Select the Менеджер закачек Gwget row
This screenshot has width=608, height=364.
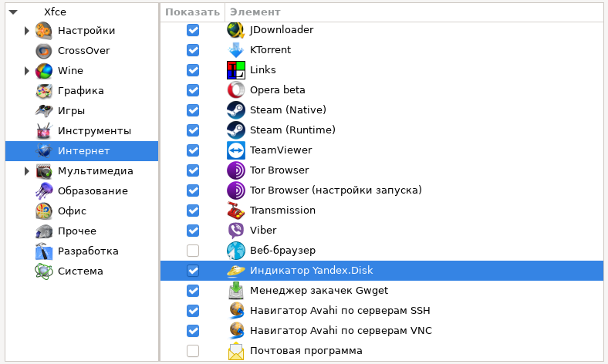[x=319, y=291]
